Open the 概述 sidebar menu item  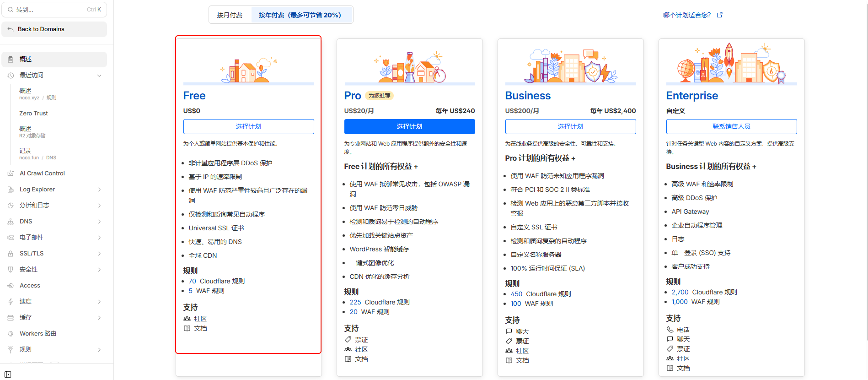[x=54, y=60]
